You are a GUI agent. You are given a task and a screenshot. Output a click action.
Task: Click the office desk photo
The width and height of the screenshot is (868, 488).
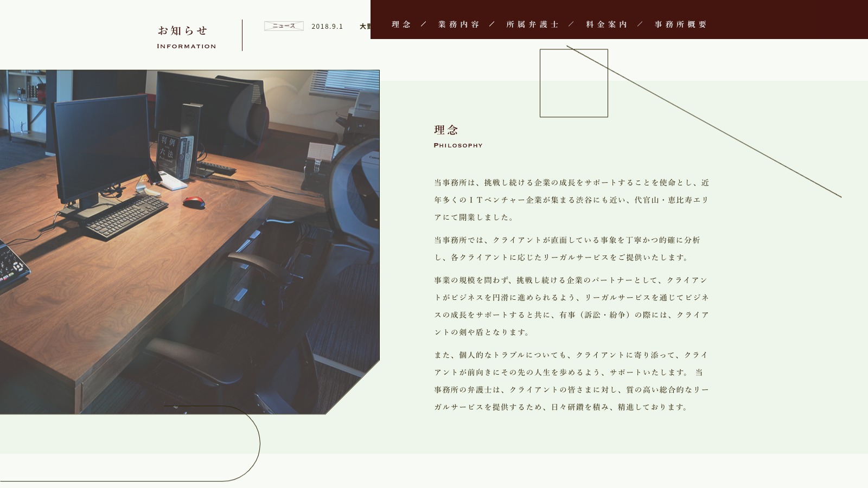[x=189, y=242]
